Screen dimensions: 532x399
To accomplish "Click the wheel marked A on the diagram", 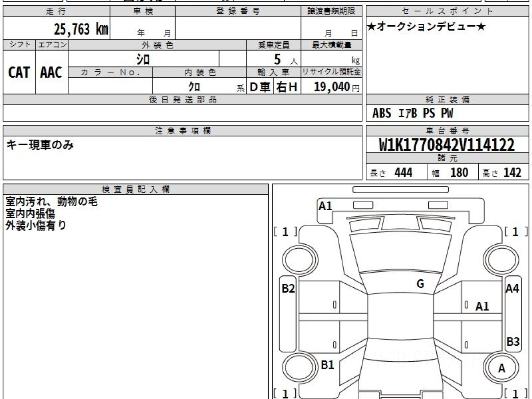I will tap(501, 368).
